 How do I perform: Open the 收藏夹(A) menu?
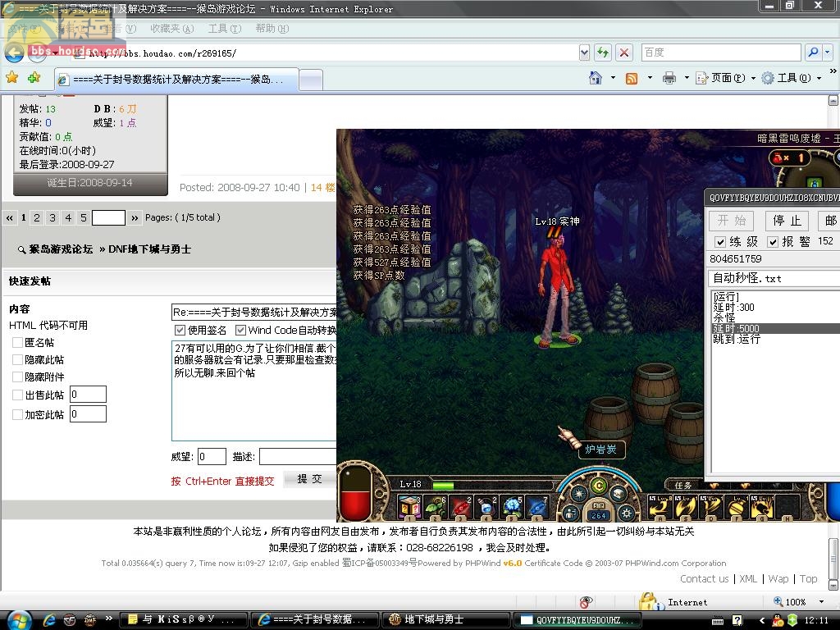(172, 29)
